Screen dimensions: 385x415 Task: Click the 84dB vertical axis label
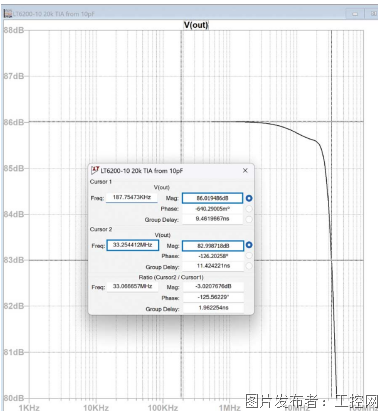coord(14,214)
